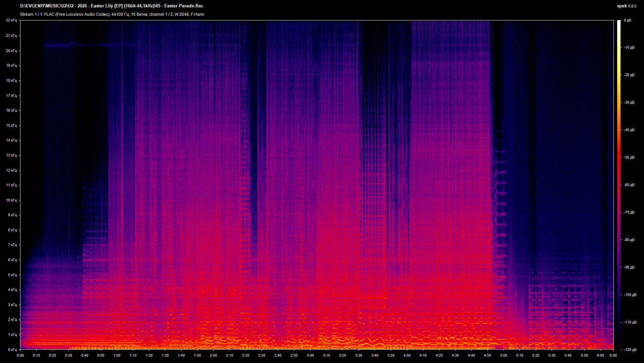This screenshot has width=644, height=363.
Task: Click the '5:00' time axis marker
Action: 504,356
